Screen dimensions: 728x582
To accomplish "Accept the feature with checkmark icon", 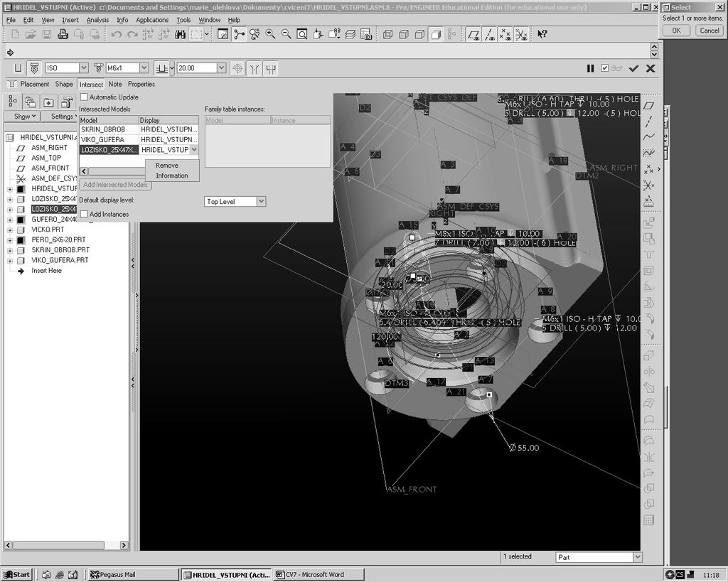I will 633,68.
